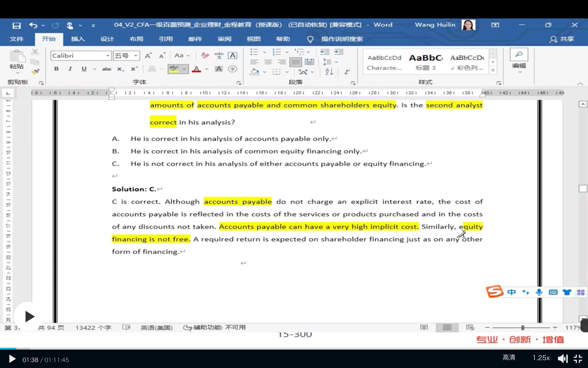Viewport: 588px width, 368px height.
Task: Open the font size 五号 dropdown
Action: (136, 56)
